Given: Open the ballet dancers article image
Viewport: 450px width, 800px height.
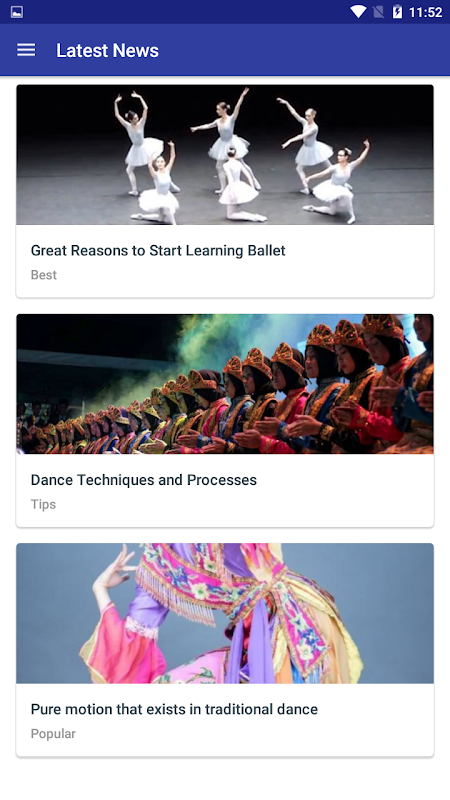Looking at the screenshot, I should tap(225, 155).
